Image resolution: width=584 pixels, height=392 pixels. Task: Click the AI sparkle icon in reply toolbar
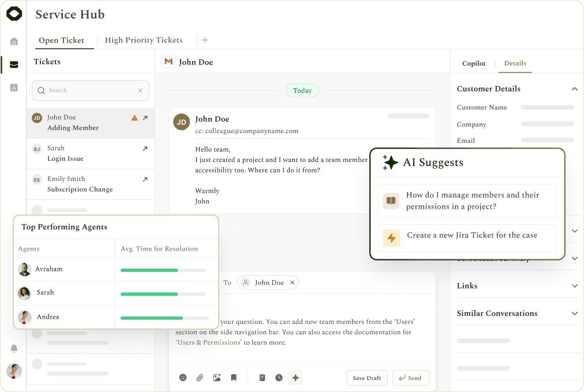coord(295,378)
